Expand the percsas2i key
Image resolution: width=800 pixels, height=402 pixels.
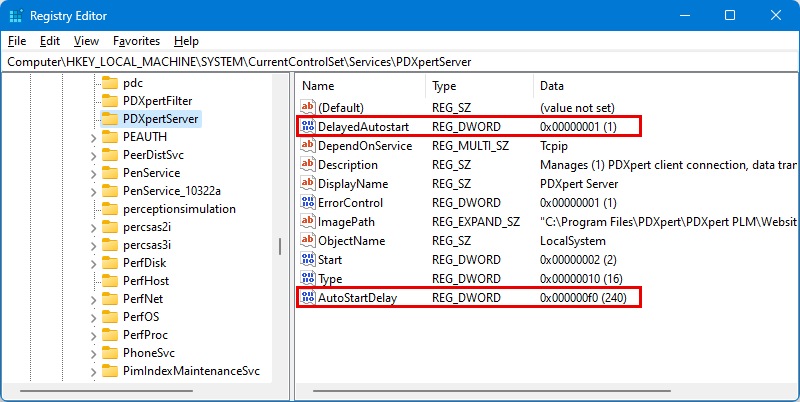(93, 228)
